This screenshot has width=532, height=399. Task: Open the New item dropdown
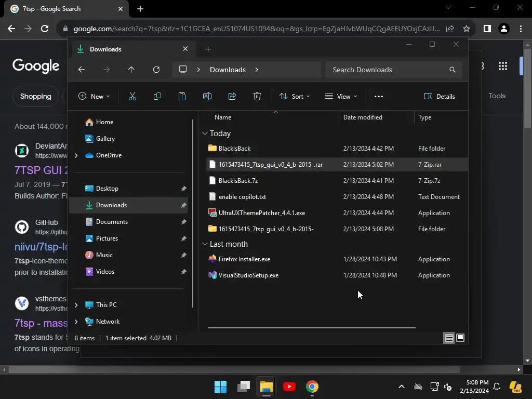[94, 96]
